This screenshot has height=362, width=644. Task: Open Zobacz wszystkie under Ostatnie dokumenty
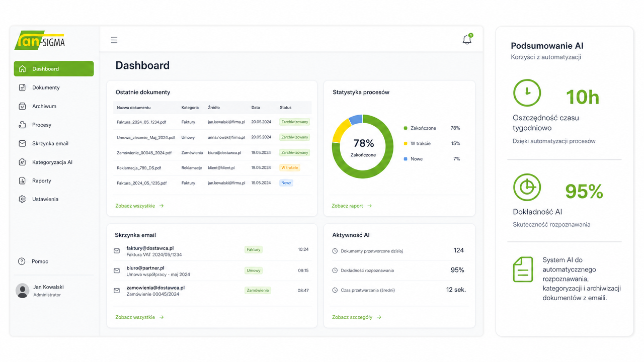point(139,206)
